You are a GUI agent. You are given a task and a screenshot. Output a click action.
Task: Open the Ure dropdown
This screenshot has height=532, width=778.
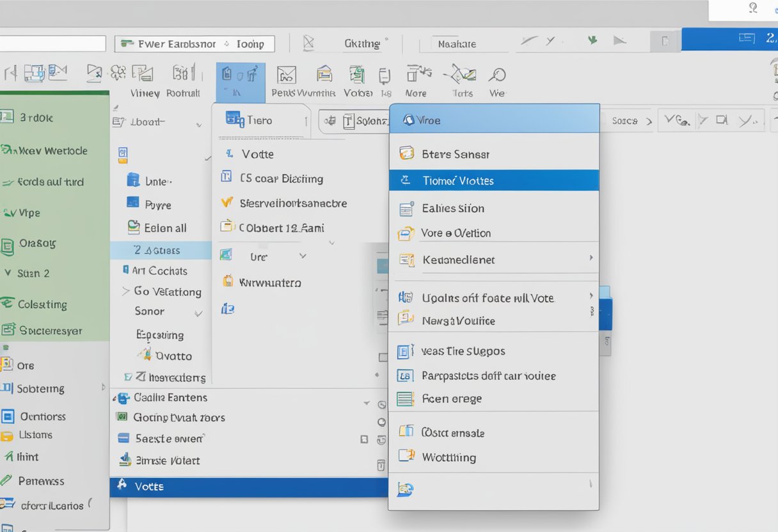point(303,256)
